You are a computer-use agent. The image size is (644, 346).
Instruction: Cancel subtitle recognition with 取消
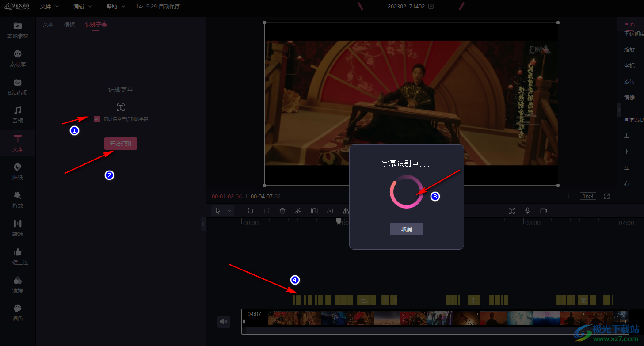point(407,229)
